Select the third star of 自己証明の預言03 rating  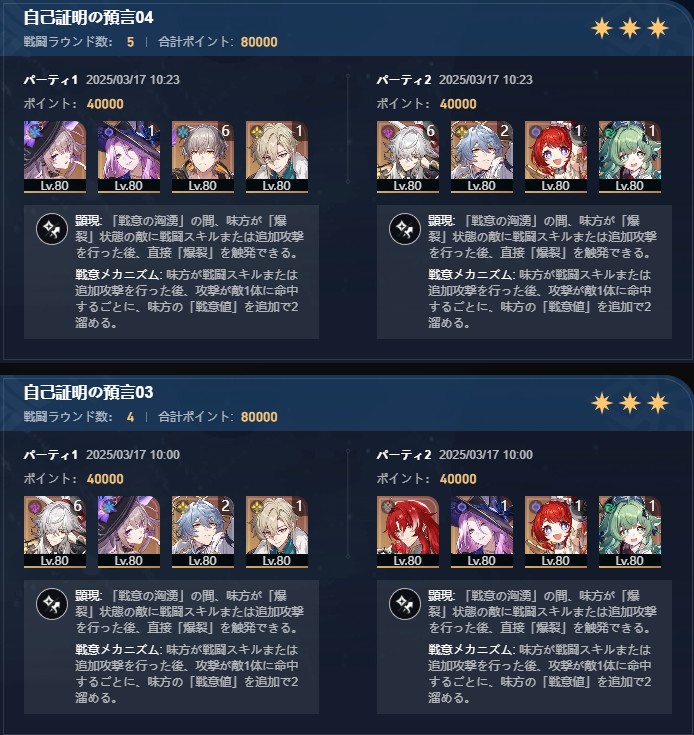pyautogui.click(x=658, y=403)
